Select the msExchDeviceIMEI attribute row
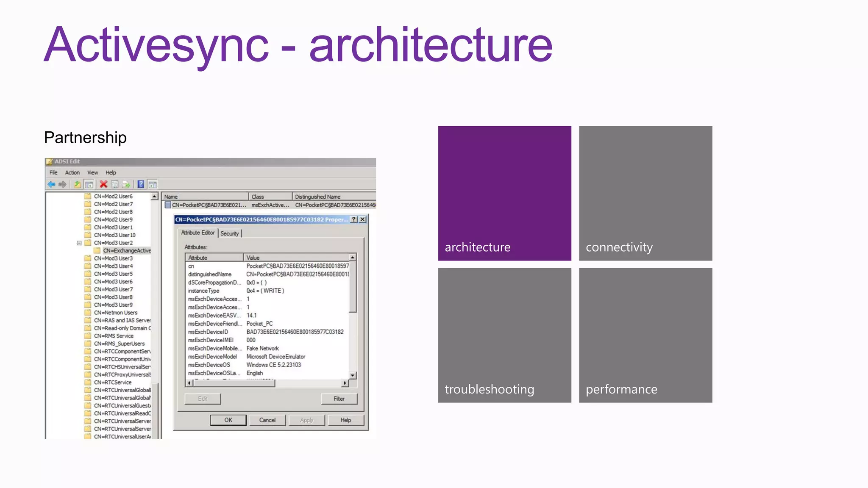Screen dimensions: 868x488 [267, 340]
